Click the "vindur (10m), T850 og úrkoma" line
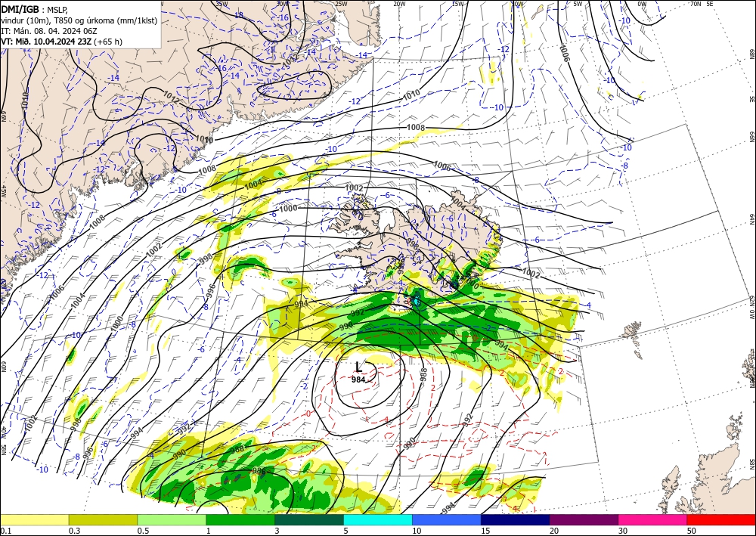Viewport: 756px width, 536px height. [79, 20]
